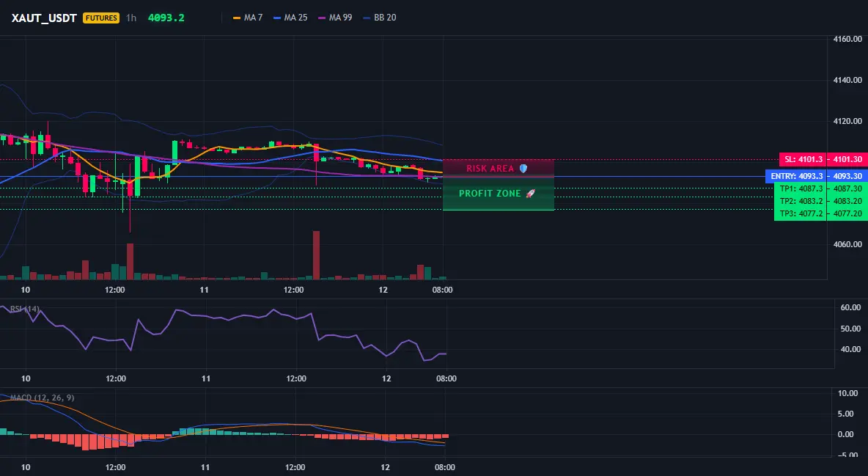Click the shield icon in RISK AREA
Viewport: 868px width, 476px height.
(523, 169)
